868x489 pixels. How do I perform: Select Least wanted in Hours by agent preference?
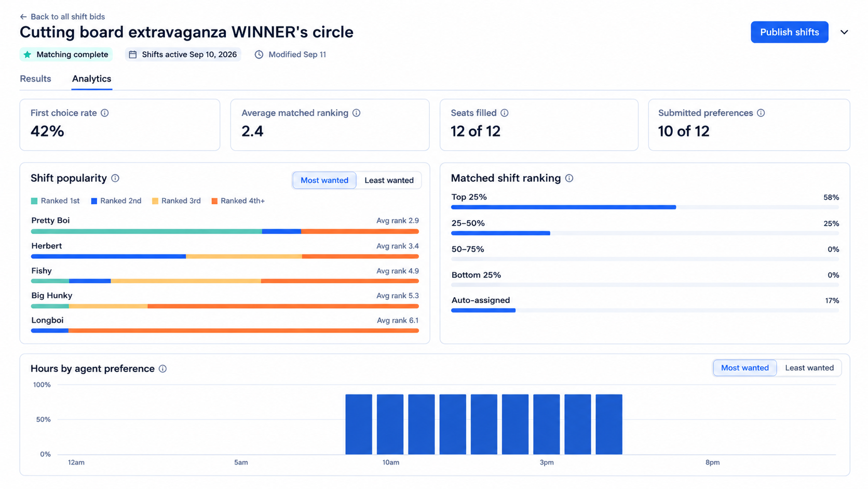809,368
